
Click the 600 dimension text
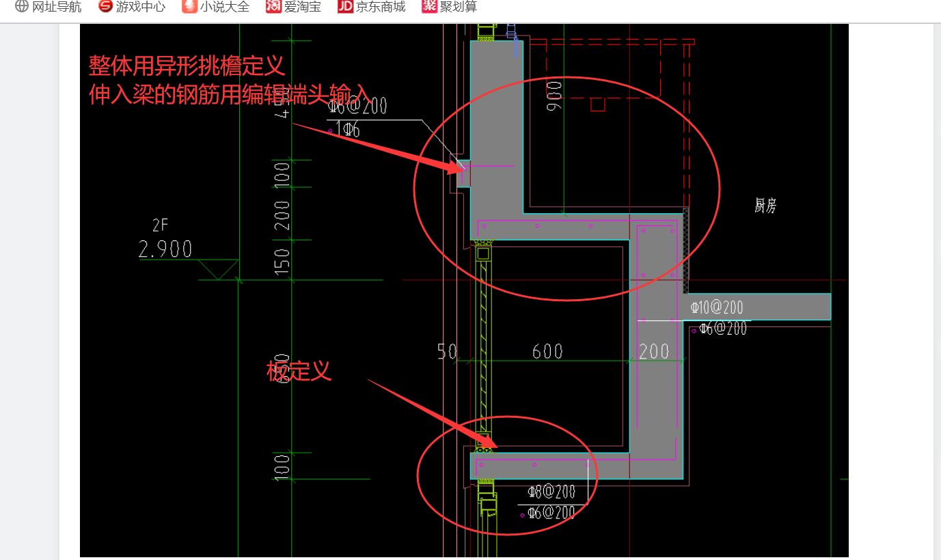pos(547,351)
